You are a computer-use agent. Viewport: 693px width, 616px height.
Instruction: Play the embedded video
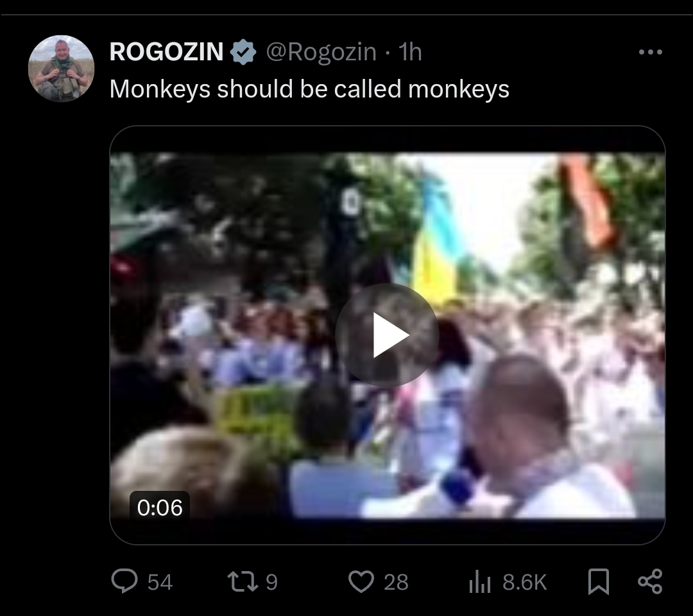(x=387, y=335)
